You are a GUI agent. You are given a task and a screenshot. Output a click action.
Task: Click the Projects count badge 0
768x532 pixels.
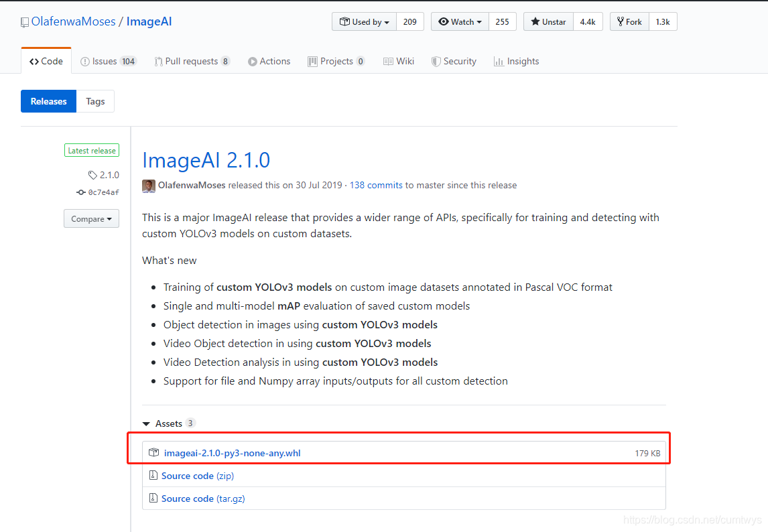[x=361, y=61]
